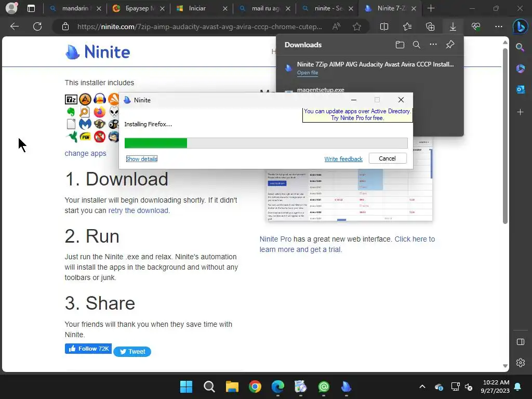Click Write feedback link
The width and height of the screenshot is (532, 399).
343,159
